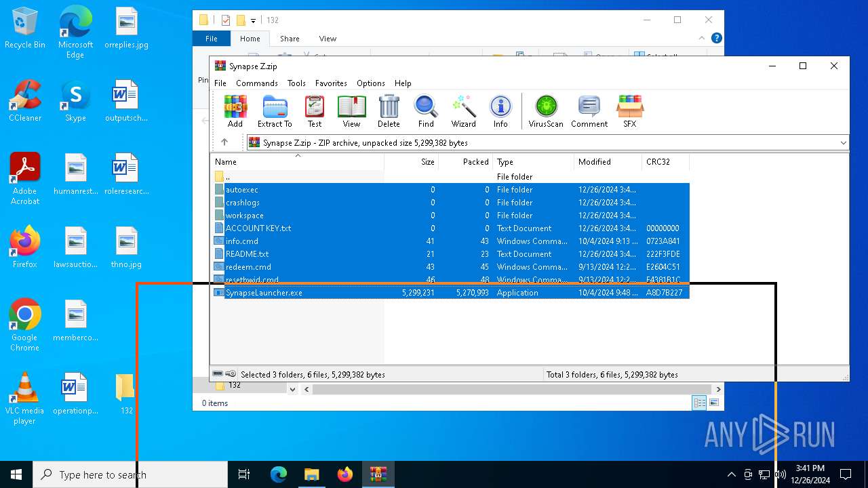
Task: Expand the 132 folder tree node dropdown
Action: [292, 389]
